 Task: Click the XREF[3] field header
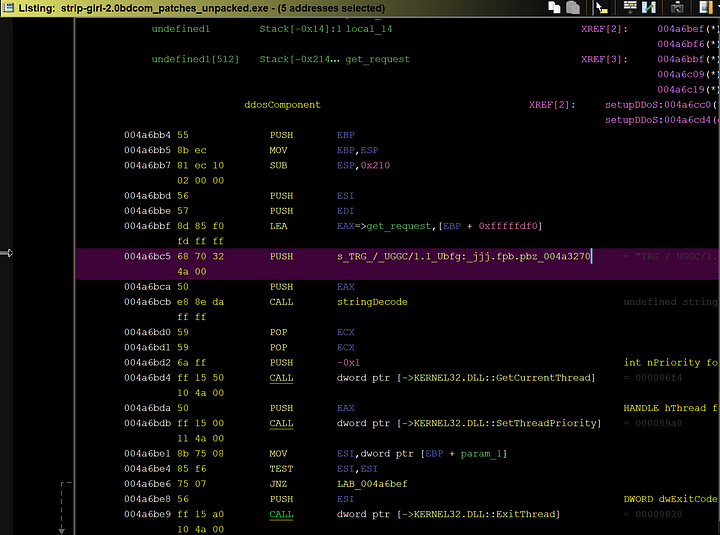[604, 59]
